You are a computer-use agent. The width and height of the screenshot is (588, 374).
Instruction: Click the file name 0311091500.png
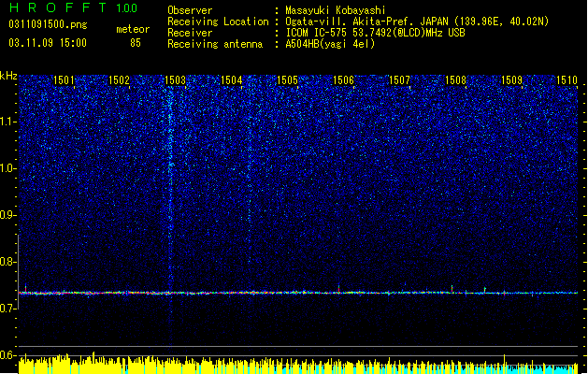point(48,24)
